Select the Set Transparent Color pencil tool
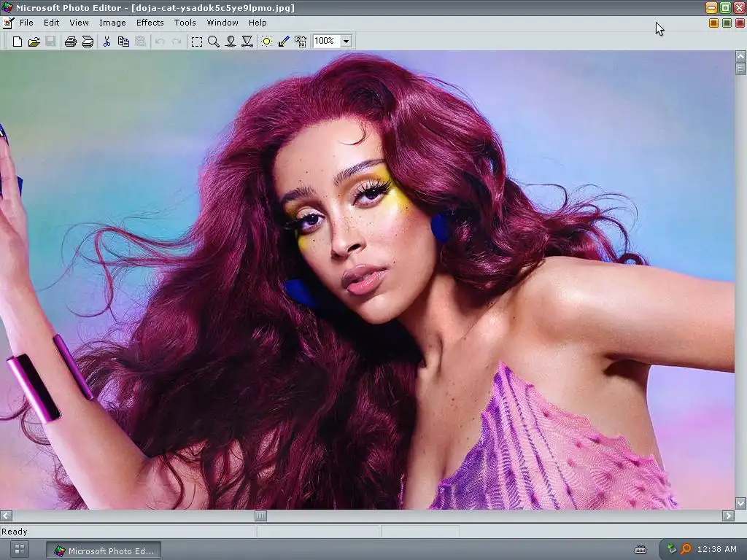This screenshot has height=560, width=747. click(x=284, y=42)
